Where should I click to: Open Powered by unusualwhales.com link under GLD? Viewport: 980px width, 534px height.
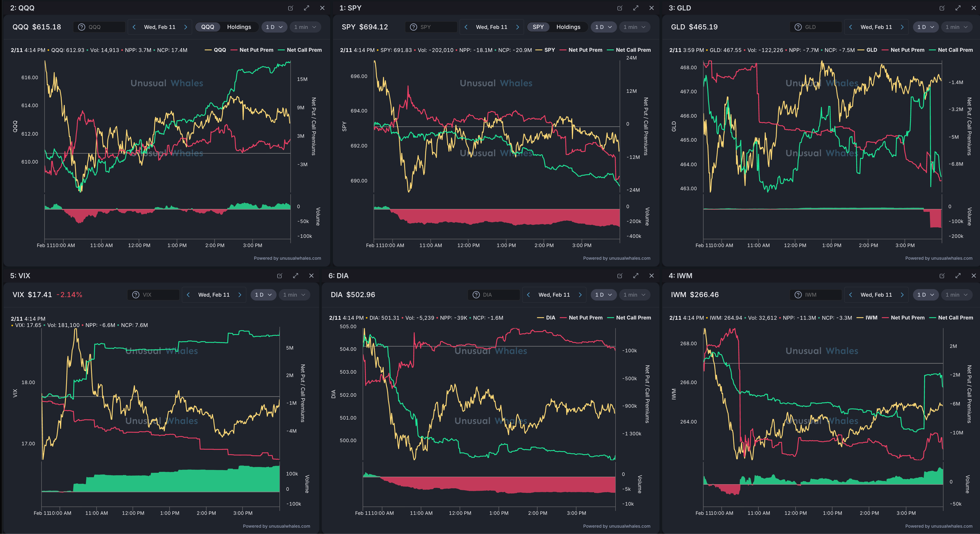938,258
